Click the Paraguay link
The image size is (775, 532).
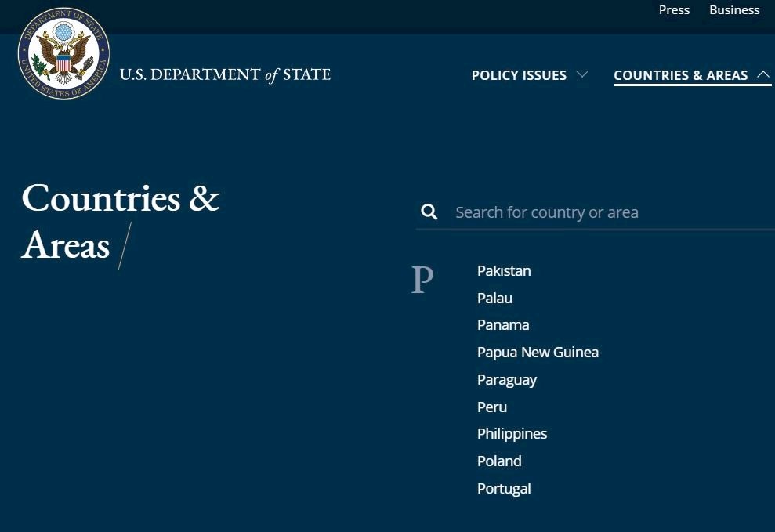(507, 380)
